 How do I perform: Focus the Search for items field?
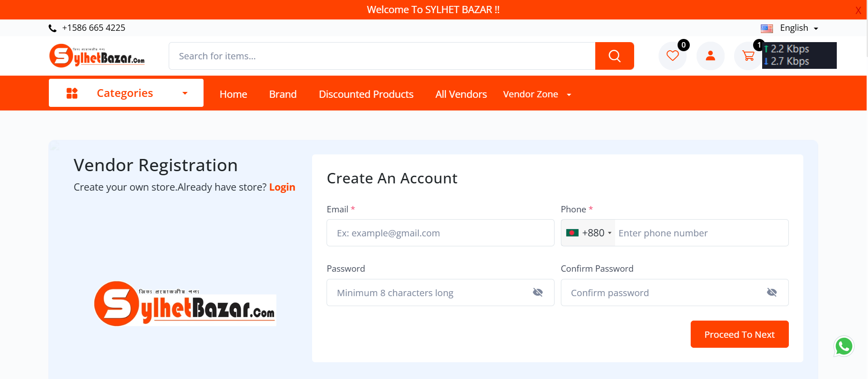tap(382, 56)
